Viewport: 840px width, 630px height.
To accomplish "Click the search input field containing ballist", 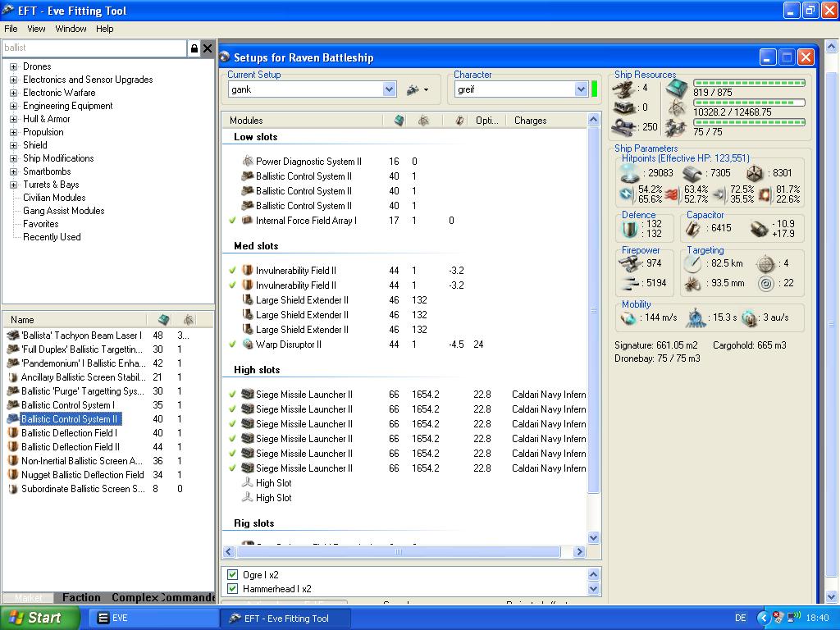I will (x=94, y=48).
